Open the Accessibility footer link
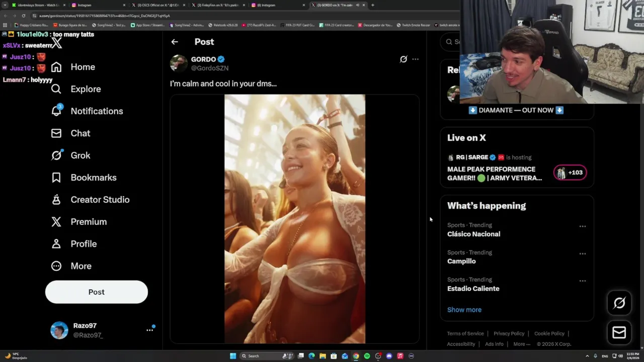This screenshot has width=644, height=362. [461, 344]
